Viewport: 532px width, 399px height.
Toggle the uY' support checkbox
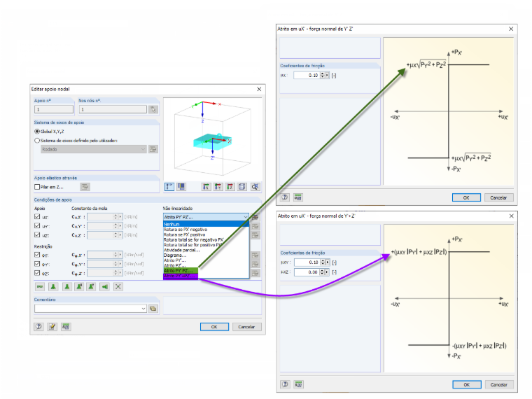click(x=37, y=225)
